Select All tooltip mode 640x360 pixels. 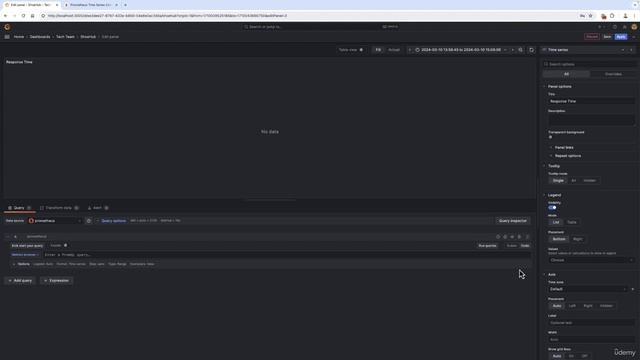tap(573, 180)
